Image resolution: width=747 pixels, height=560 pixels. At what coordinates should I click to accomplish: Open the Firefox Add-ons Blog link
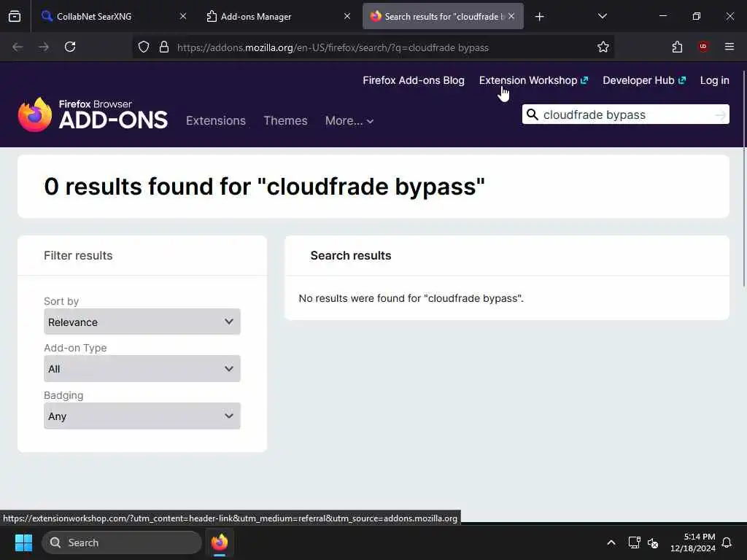pyautogui.click(x=414, y=80)
